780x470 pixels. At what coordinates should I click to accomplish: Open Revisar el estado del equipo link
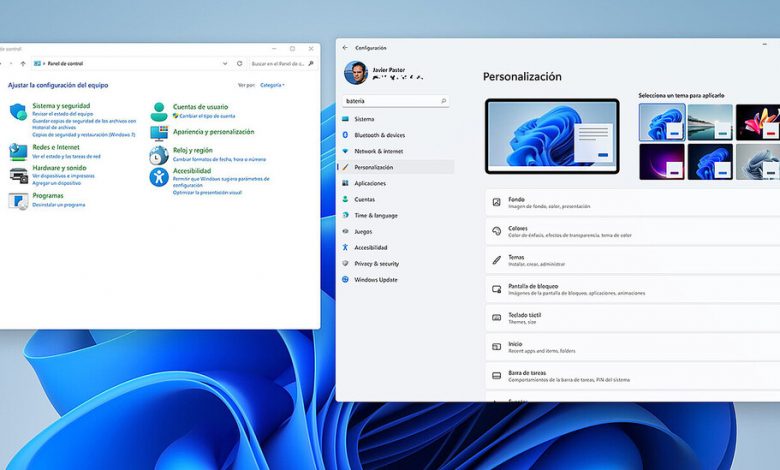tap(63, 114)
